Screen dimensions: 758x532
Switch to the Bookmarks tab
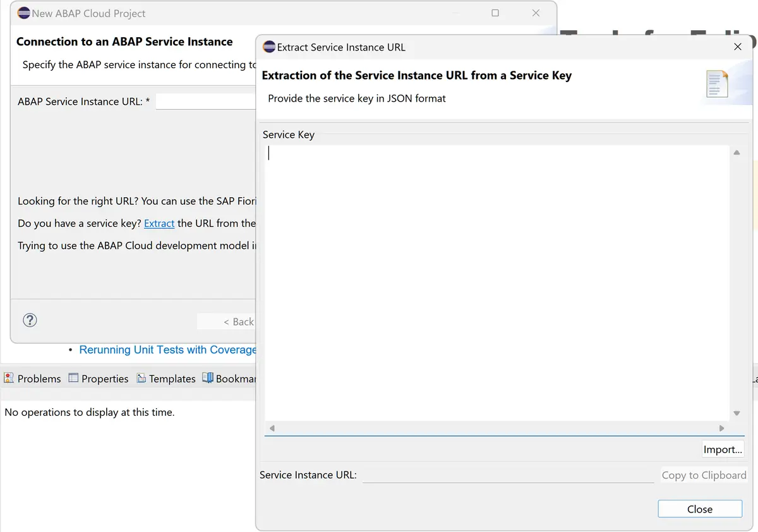click(x=229, y=378)
